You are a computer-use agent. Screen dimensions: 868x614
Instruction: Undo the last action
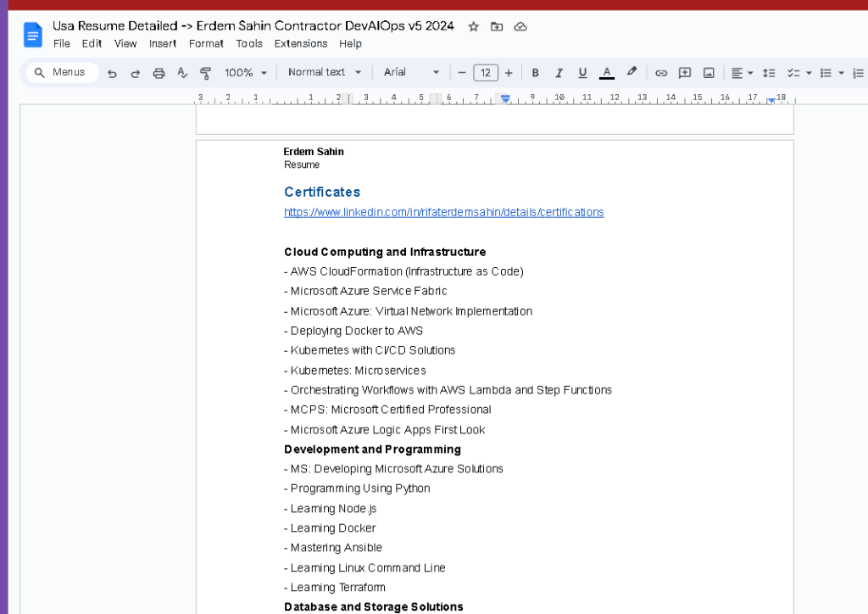click(112, 73)
